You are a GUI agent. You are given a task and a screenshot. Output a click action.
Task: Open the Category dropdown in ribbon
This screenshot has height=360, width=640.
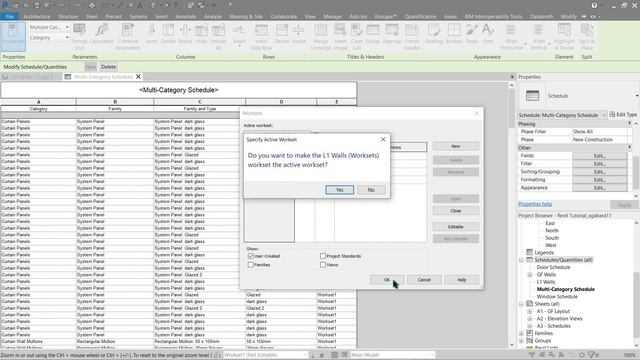[x=67, y=38]
